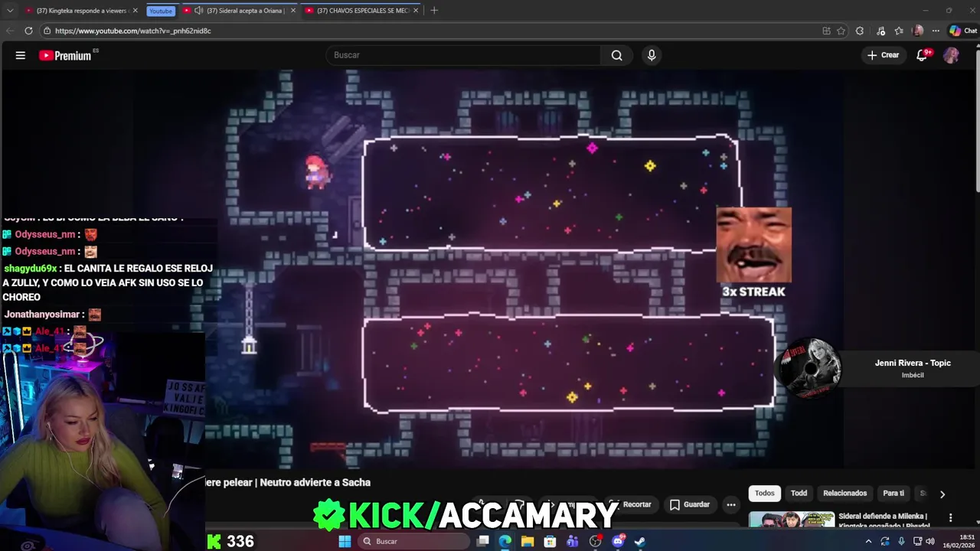Open File Explorer from the taskbar

coord(528,541)
